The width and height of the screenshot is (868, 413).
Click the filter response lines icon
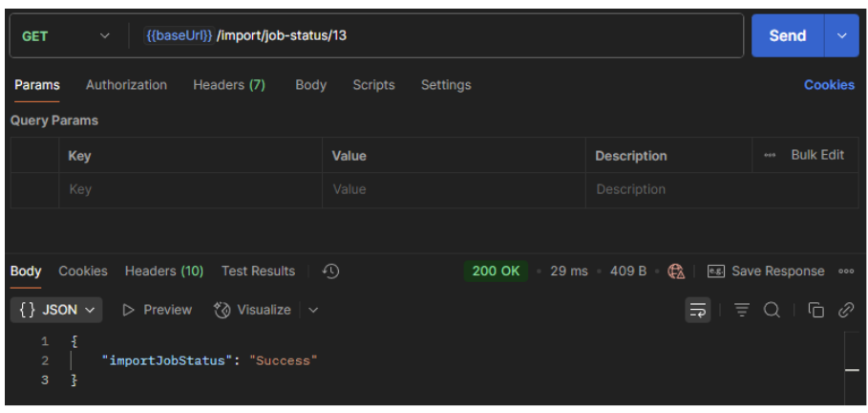click(x=742, y=310)
